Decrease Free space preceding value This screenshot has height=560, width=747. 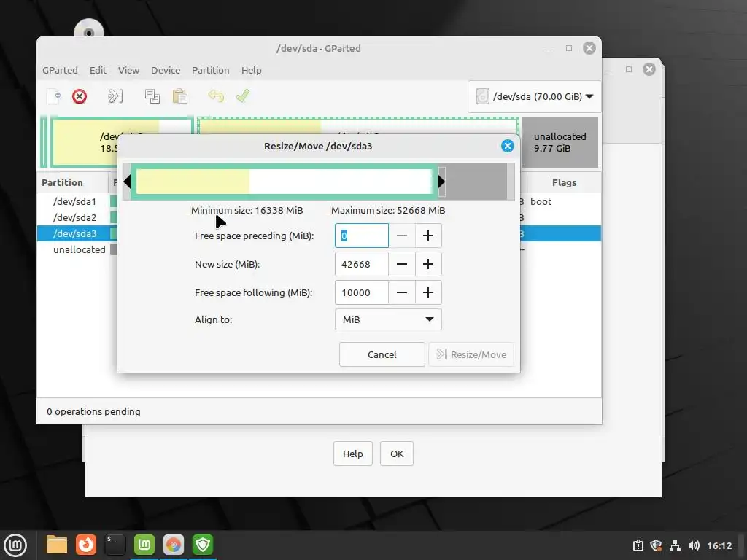402,236
